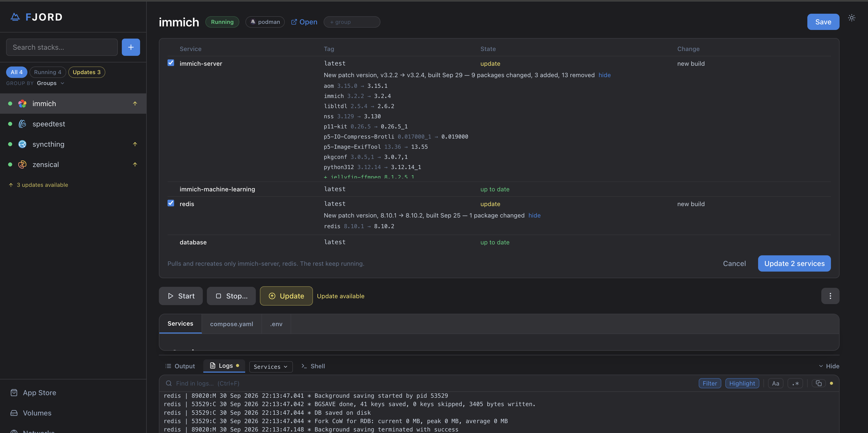Open the Output tab
The image size is (868, 433).
click(x=180, y=366)
